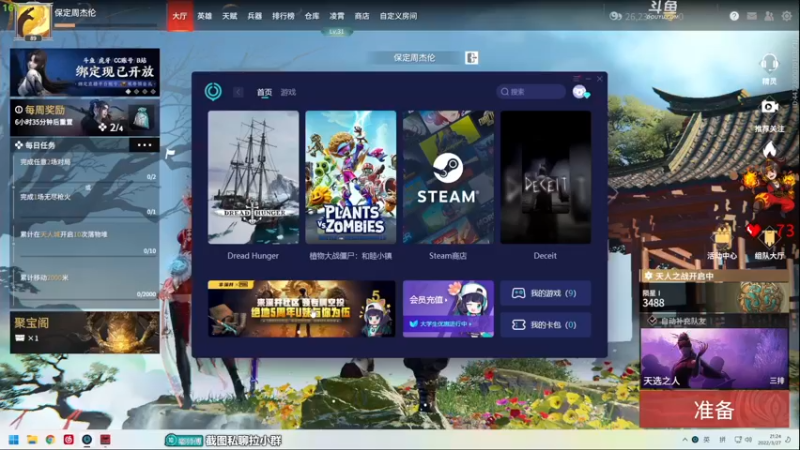Open the 每周奖励 panel
This screenshot has height=450, width=800.
85,118
